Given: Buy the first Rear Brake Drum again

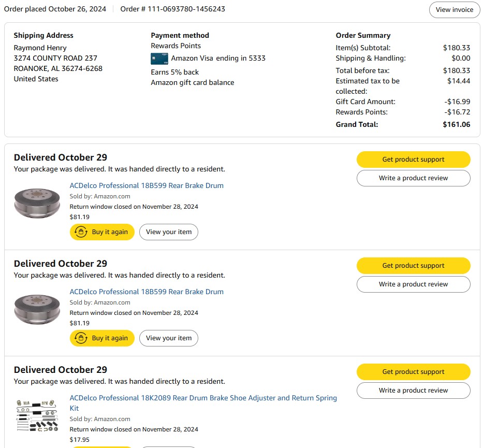Looking at the screenshot, I should [103, 232].
